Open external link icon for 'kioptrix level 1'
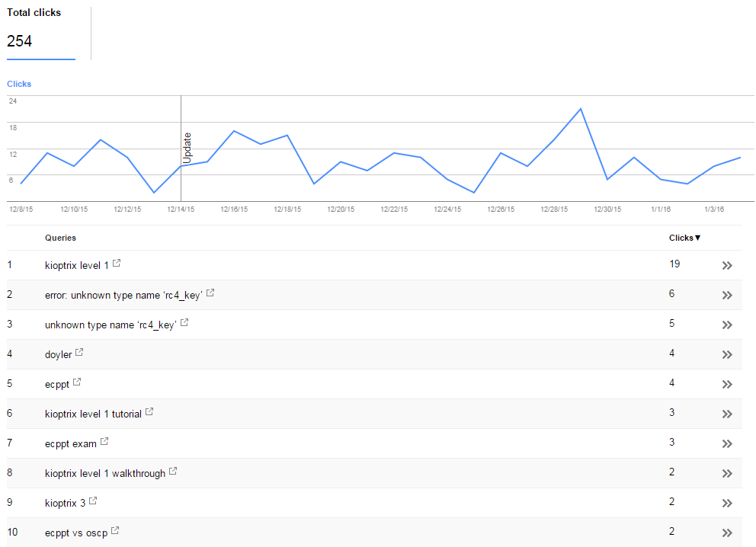Image resolution: width=756 pixels, height=547 pixels. click(x=116, y=263)
